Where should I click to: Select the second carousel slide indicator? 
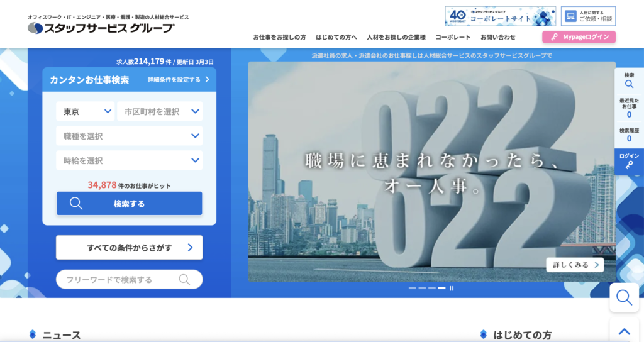pyautogui.click(x=422, y=288)
